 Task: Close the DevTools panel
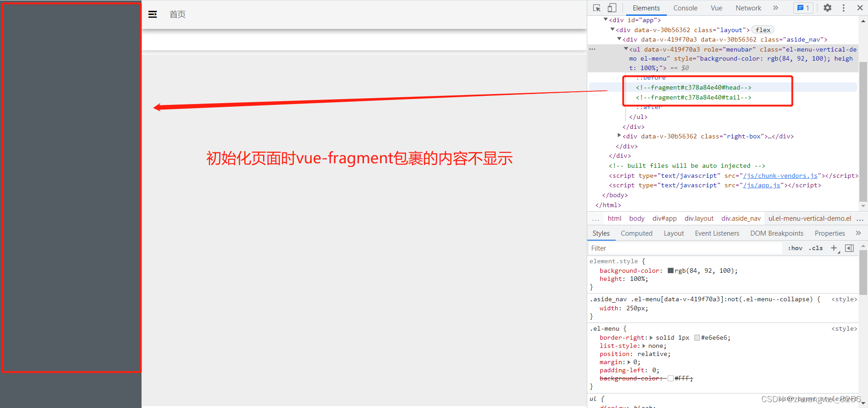(x=860, y=8)
